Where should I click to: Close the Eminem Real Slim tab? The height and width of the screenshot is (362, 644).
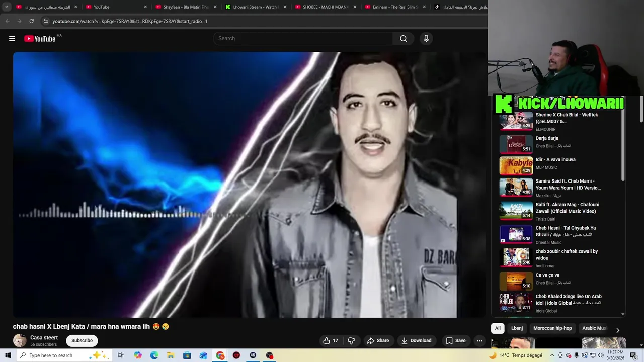(x=424, y=7)
